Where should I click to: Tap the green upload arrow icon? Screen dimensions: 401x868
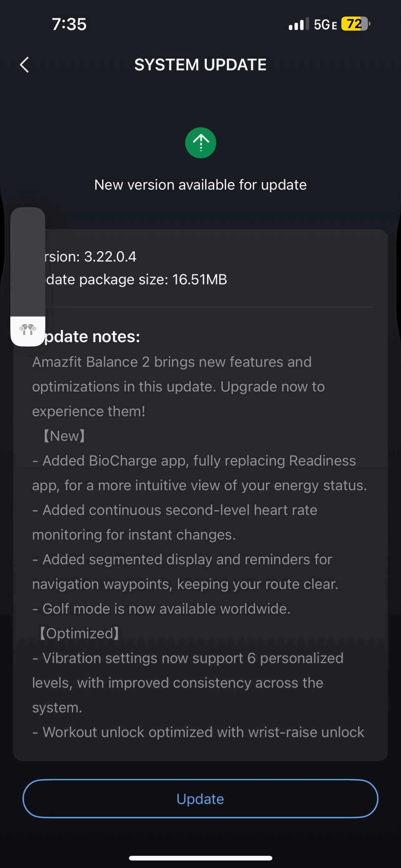pyautogui.click(x=200, y=143)
